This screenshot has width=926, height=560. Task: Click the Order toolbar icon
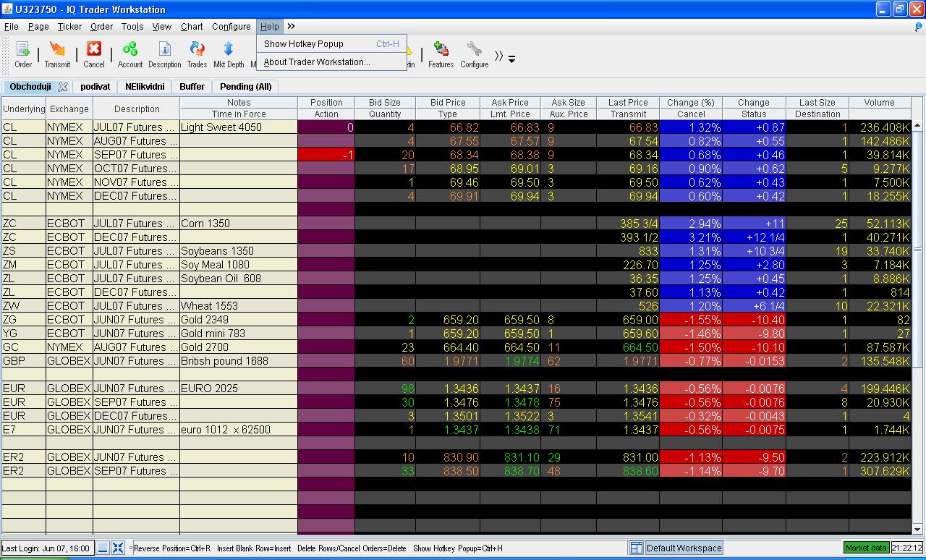tap(23, 54)
